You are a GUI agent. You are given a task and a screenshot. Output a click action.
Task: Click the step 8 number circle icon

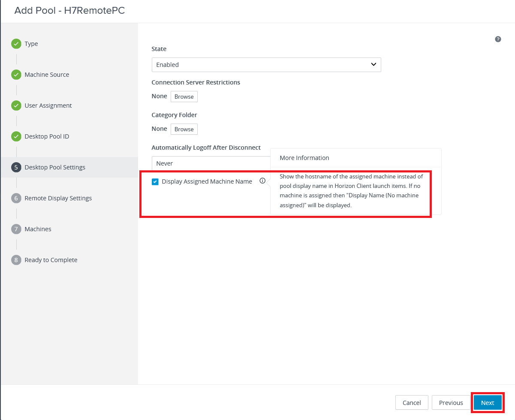[16, 260]
